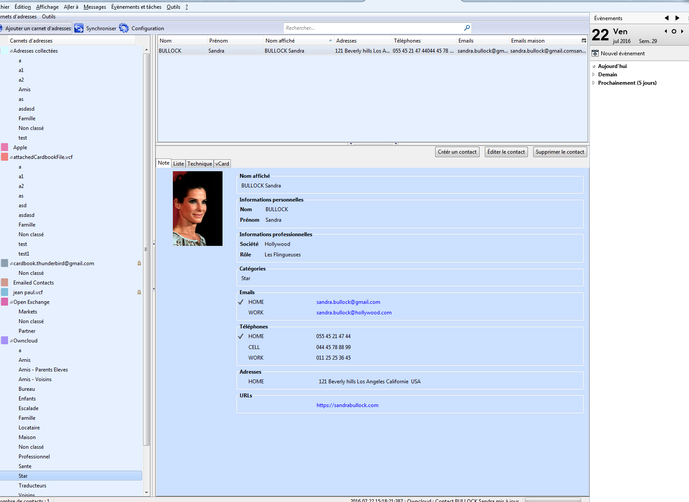Click the lock icon beside cardbook.thunderbird@gmail.com

coord(138,263)
